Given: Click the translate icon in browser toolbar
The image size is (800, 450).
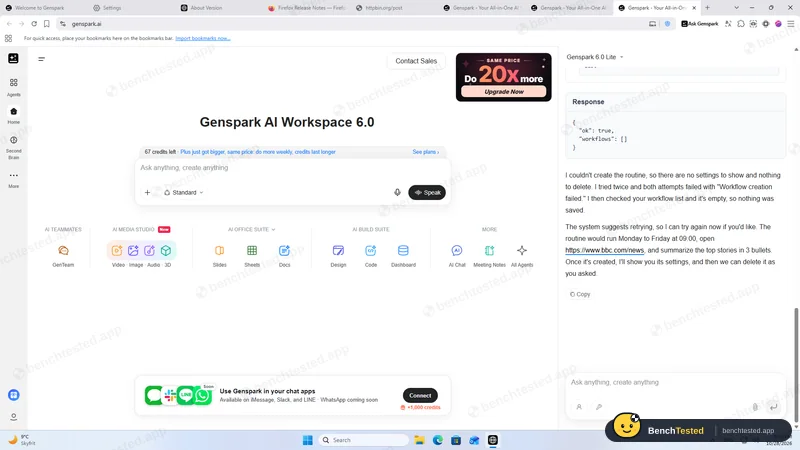Looking at the screenshot, I should [x=728, y=23].
